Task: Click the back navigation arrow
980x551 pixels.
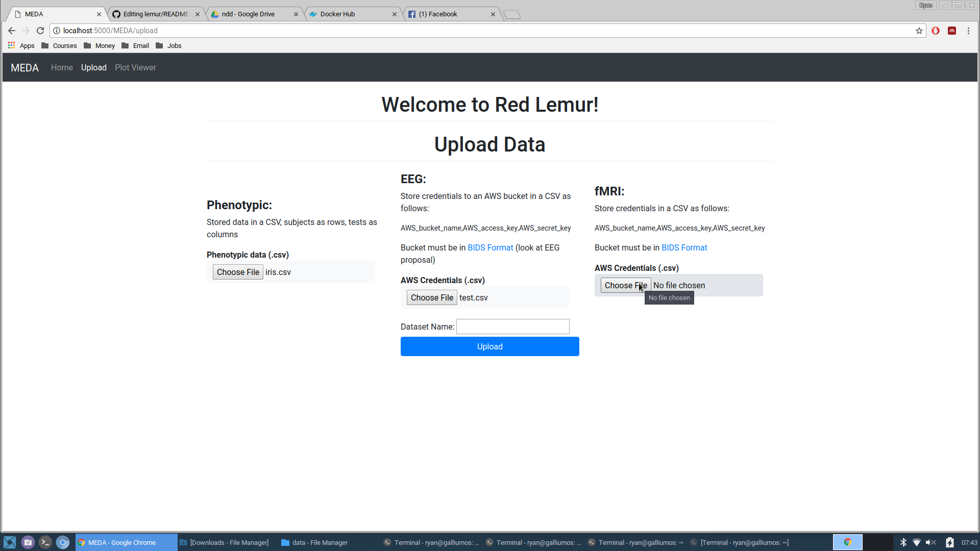Action: click(x=12, y=31)
